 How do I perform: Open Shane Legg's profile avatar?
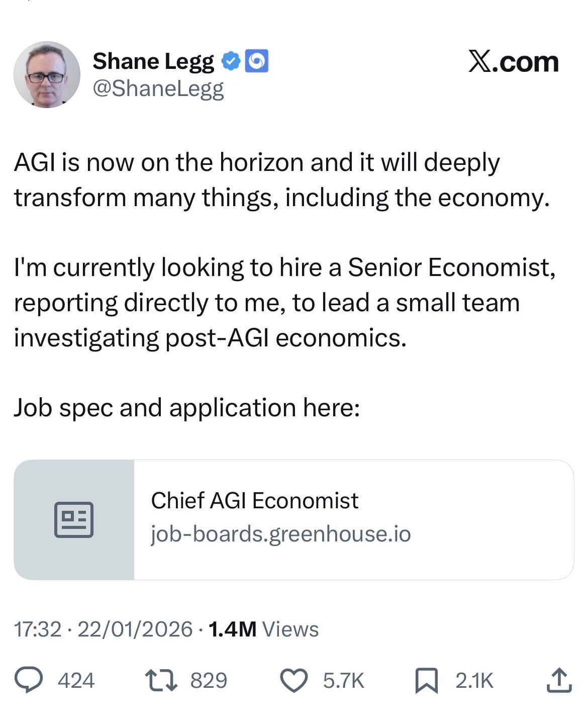(47, 74)
